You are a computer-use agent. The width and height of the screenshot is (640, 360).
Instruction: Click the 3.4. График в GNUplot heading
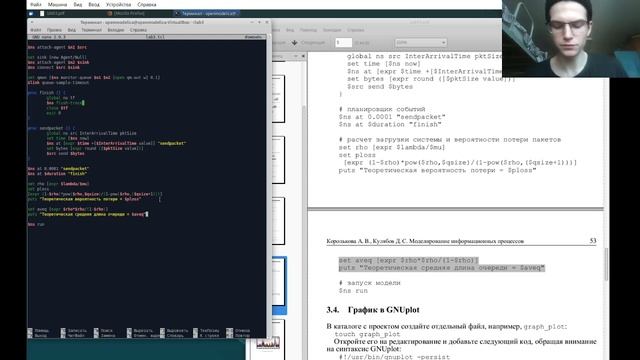pyautogui.click(x=373, y=310)
